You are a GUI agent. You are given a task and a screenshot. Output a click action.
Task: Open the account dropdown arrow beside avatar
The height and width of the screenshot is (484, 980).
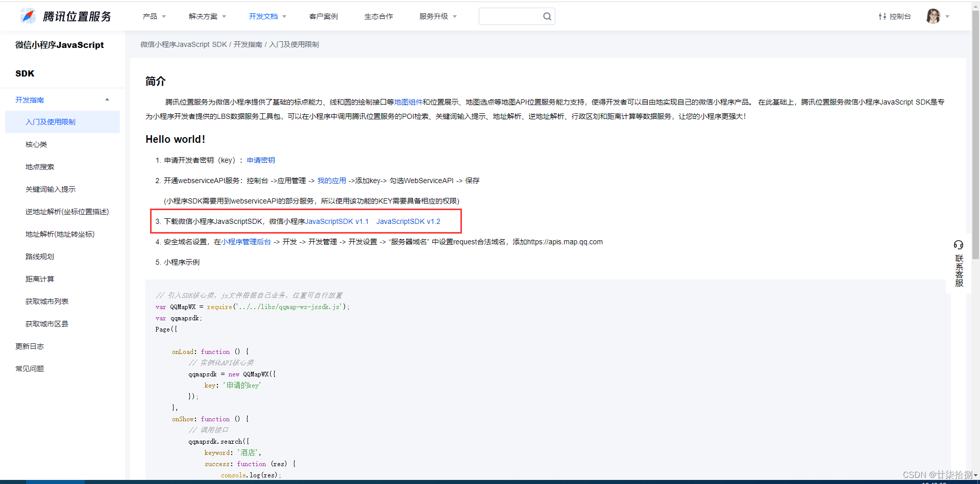[947, 16]
